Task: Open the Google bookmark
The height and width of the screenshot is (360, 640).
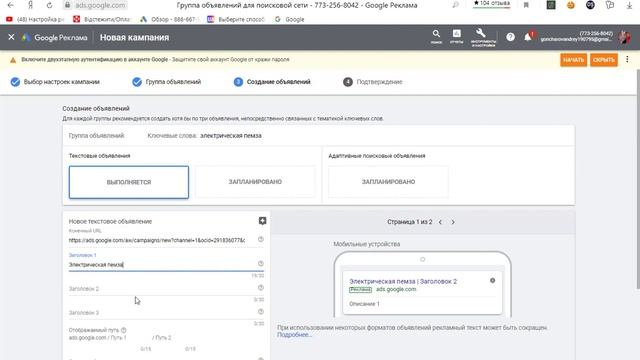Action: 289,19
